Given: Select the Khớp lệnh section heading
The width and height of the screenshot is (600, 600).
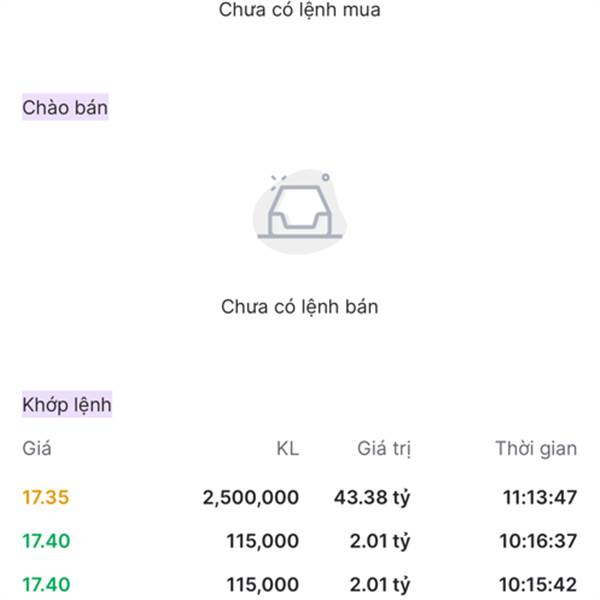Looking at the screenshot, I should (x=67, y=405).
